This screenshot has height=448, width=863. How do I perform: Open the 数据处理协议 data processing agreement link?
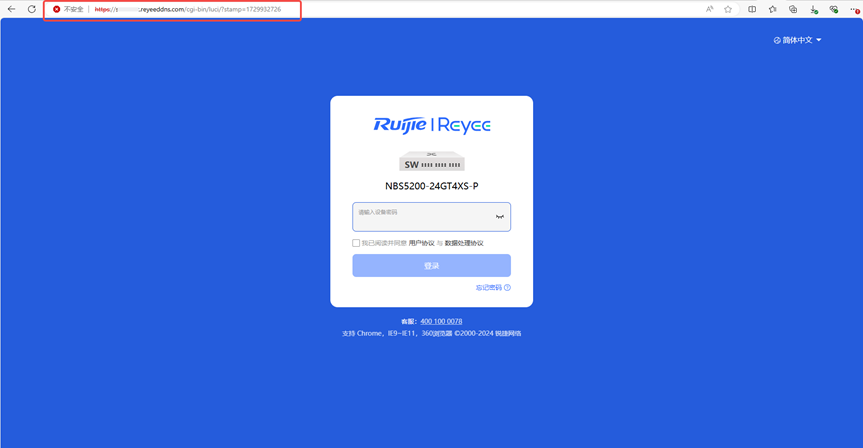tap(464, 243)
